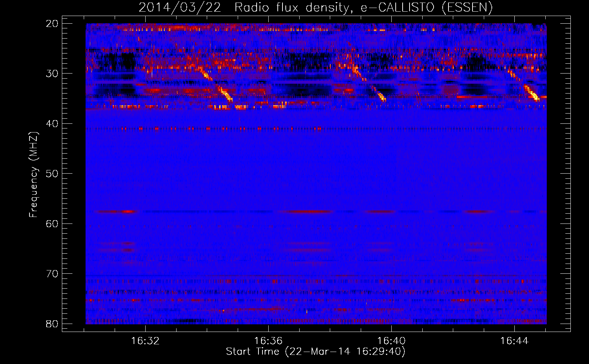
Task: Click the 70 frequency tick label
Action: (52, 274)
